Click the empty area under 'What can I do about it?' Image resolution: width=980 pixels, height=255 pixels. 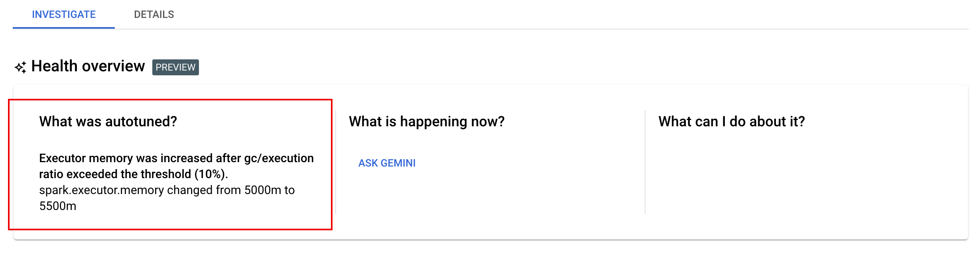coord(805,175)
